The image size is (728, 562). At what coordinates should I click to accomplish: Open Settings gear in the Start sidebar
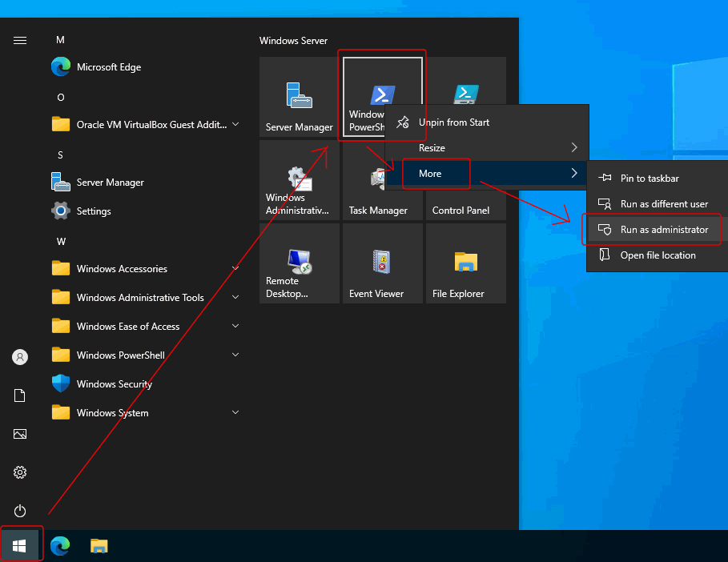(20, 472)
